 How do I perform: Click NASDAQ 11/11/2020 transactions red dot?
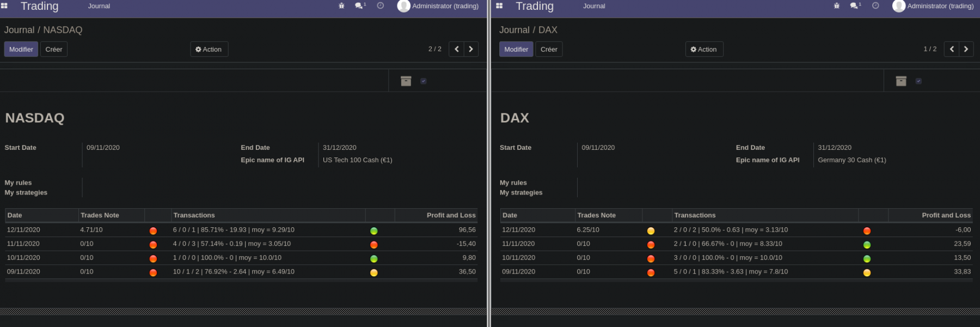[374, 245]
